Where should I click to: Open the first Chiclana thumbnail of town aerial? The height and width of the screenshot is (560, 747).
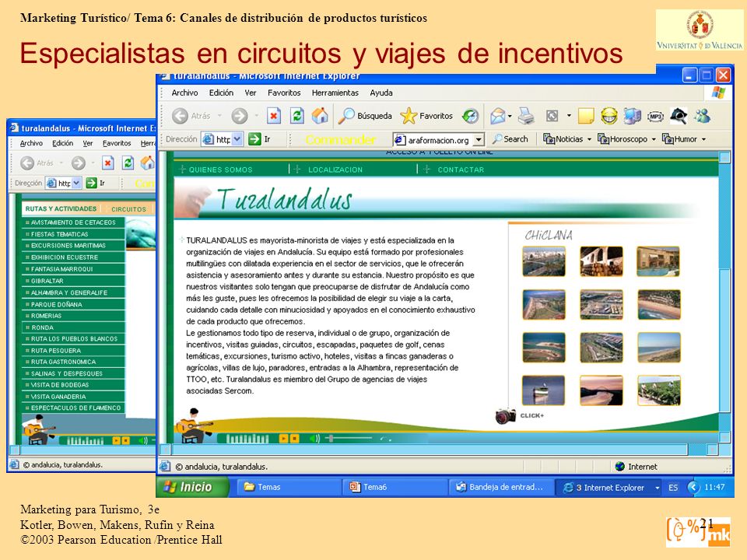544,261
